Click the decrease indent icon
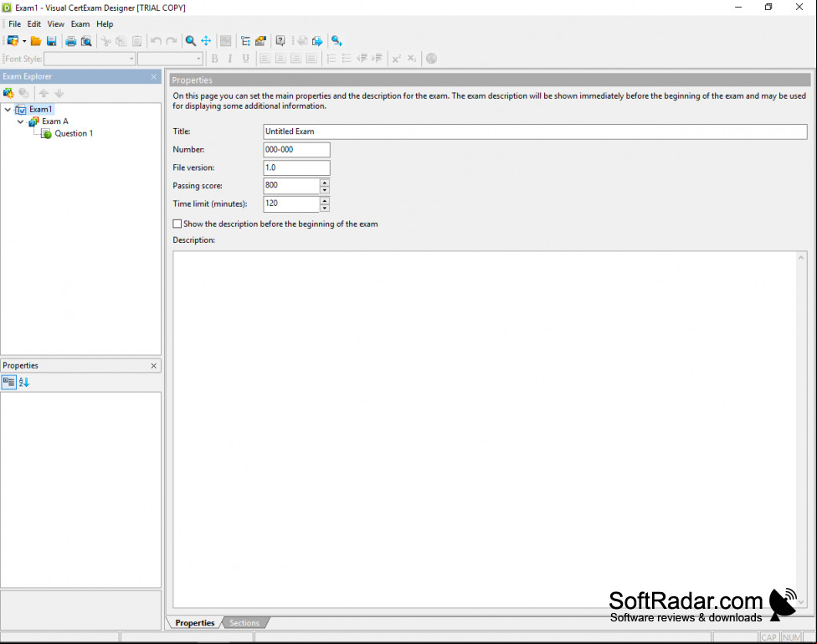This screenshot has height=644, width=817. click(x=362, y=59)
